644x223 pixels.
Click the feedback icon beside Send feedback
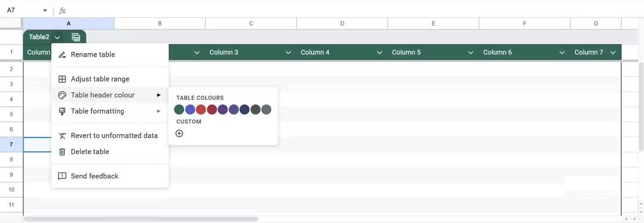pyautogui.click(x=62, y=176)
